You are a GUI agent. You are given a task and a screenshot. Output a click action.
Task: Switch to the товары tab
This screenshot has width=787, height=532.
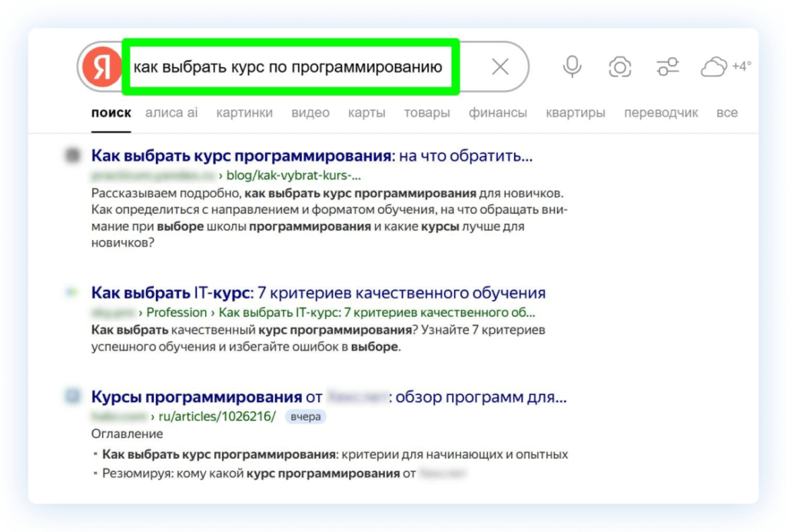(427, 113)
